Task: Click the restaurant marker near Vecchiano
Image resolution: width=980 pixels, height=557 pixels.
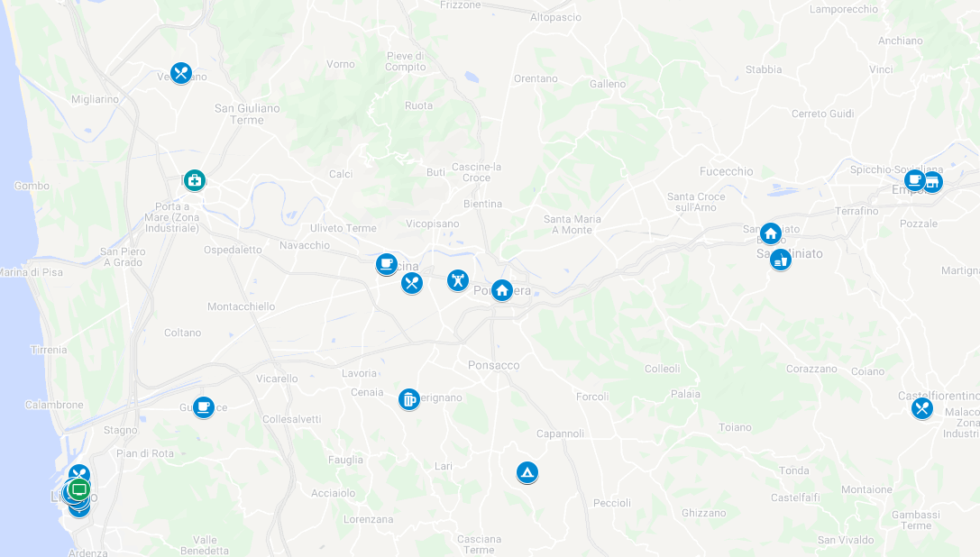Action: (181, 73)
